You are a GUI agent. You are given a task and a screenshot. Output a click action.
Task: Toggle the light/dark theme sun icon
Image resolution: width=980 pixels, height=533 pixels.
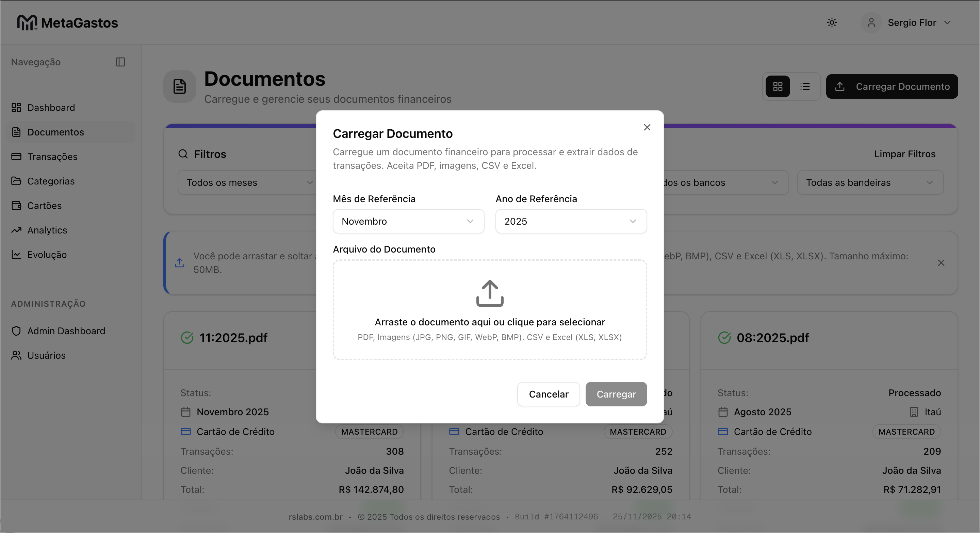[832, 23]
